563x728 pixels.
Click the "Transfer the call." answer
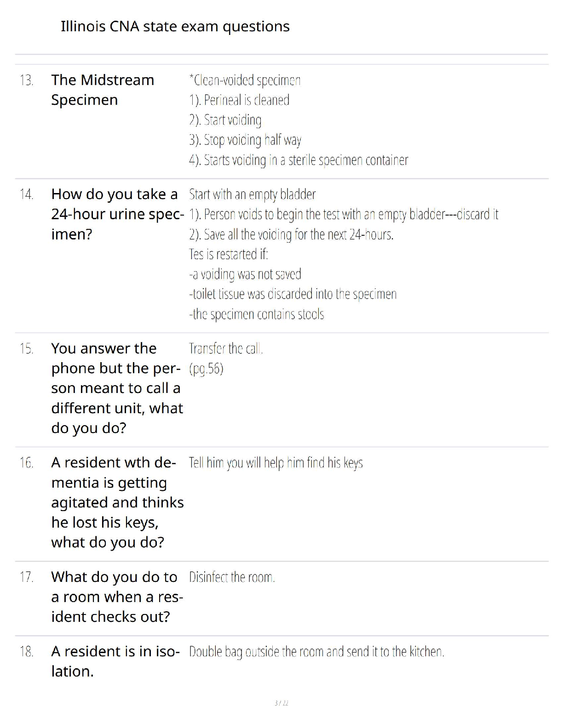point(226,349)
